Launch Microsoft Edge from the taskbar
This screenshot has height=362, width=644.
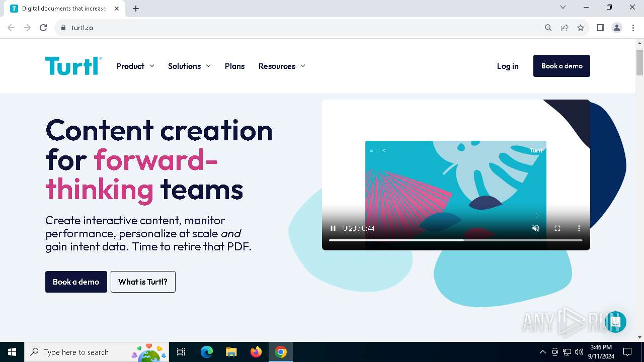tap(207, 352)
